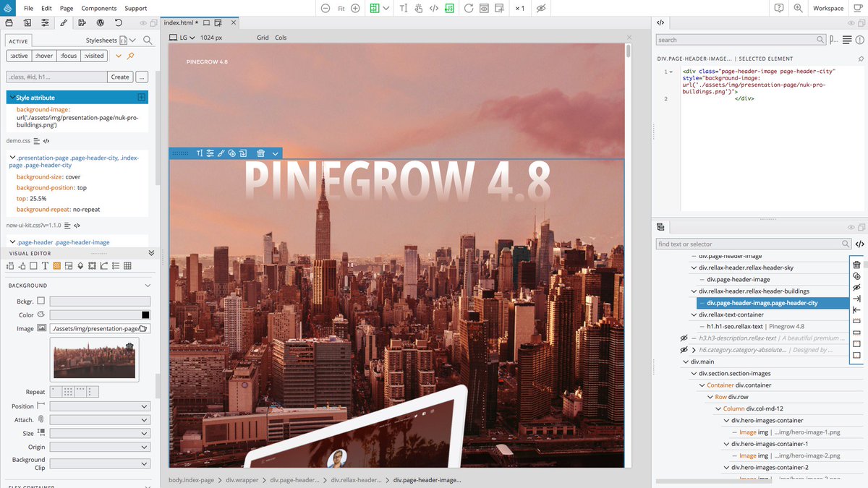Pin the active rule with pin icon
The height and width of the screenshot is (488, 868).
tap(131, 56)
